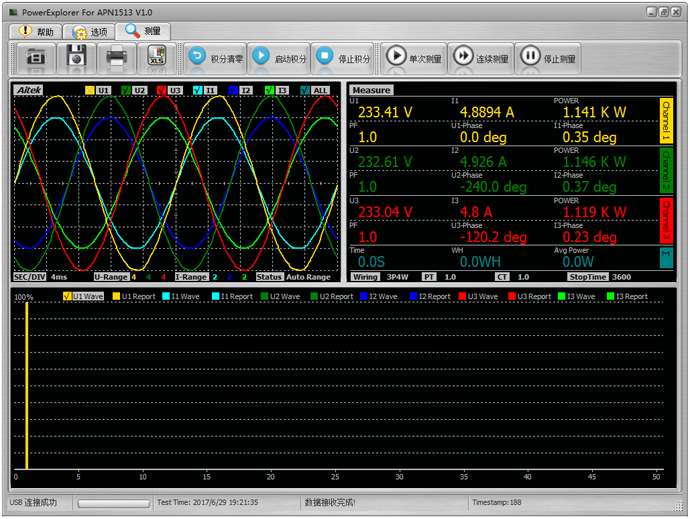Screen dimensions: 690x519
Task: Select the teal Σ summary side tab
Action: pyautogui.click(x=667, y=257)
